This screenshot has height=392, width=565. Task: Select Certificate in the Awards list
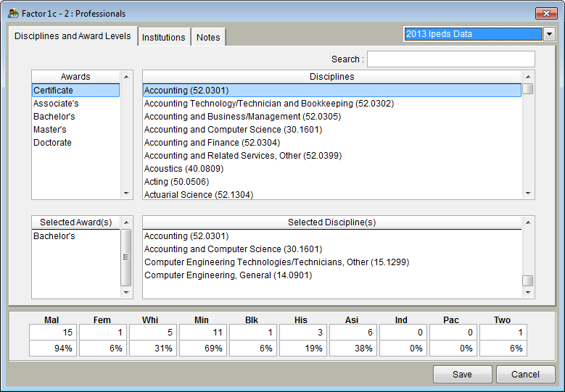click(x=75, y=91)
